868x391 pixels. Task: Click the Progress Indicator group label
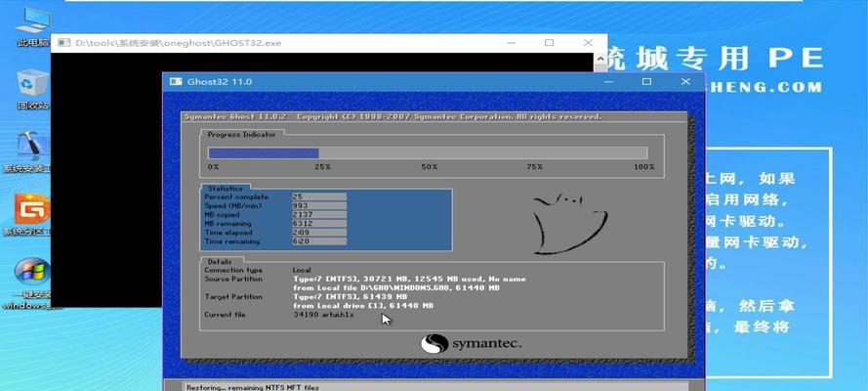click(x=241, y=135)
